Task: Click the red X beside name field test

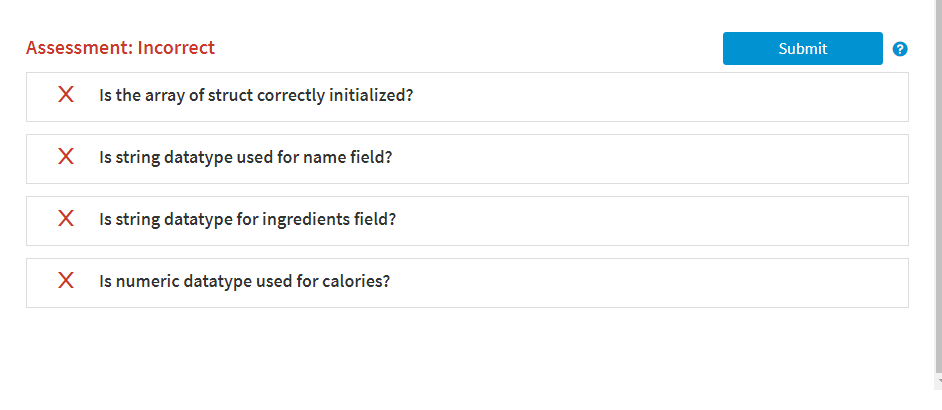Action: pyautogui.click(x=66, y=156)
